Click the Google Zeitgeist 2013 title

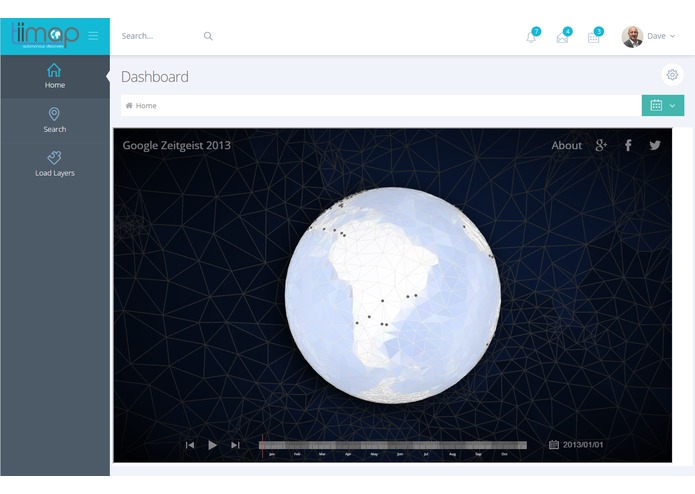pos(176,145)
